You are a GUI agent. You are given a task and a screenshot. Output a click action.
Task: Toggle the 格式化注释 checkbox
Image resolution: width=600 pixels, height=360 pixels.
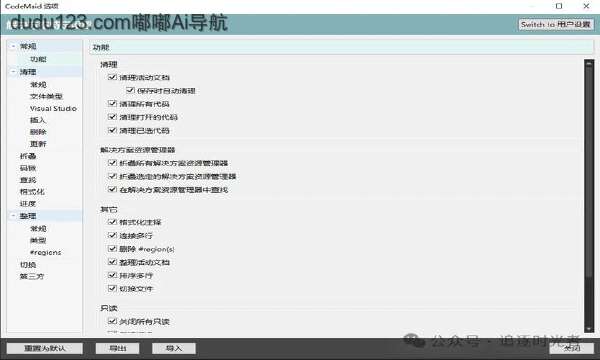coord(112,222)
